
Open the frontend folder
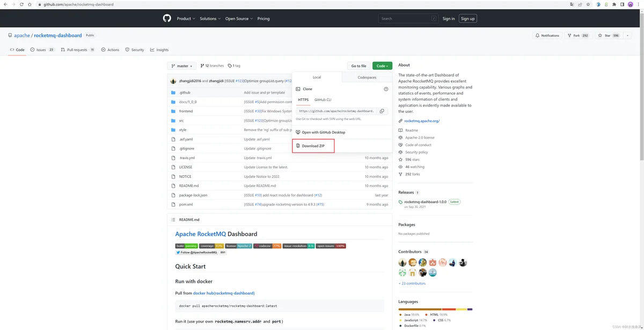click(x=186, y=111)
